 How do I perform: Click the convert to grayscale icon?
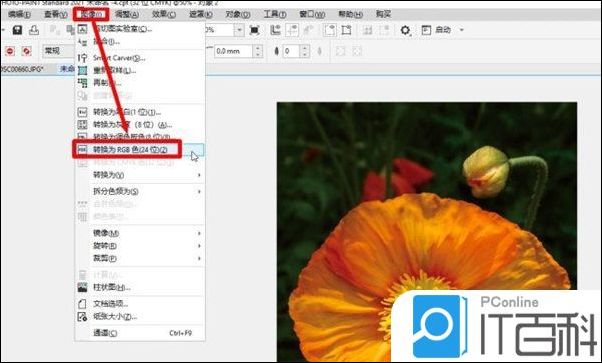[83, 124]
